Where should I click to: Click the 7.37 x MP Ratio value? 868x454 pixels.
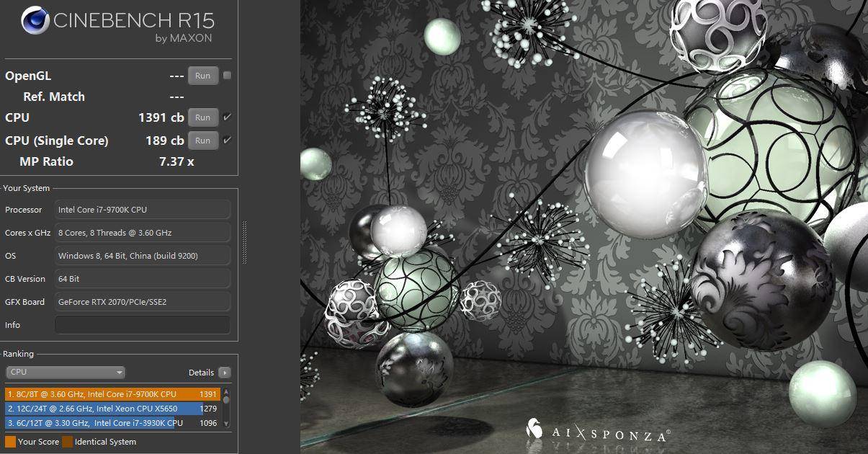[176, 161]
